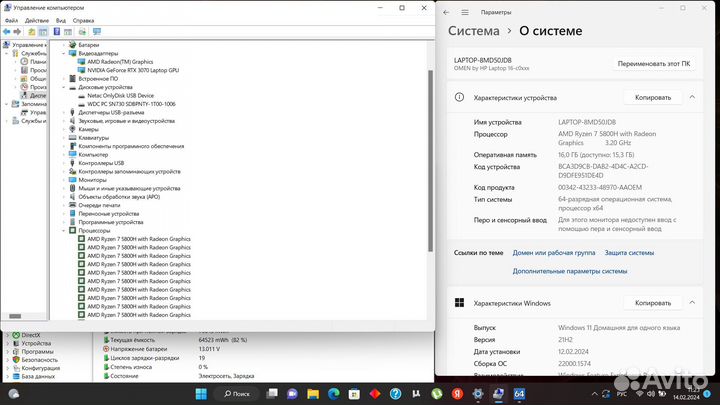Collapse Характеристики Windows section
Viewport: 720px width, 405px height.
692,303
